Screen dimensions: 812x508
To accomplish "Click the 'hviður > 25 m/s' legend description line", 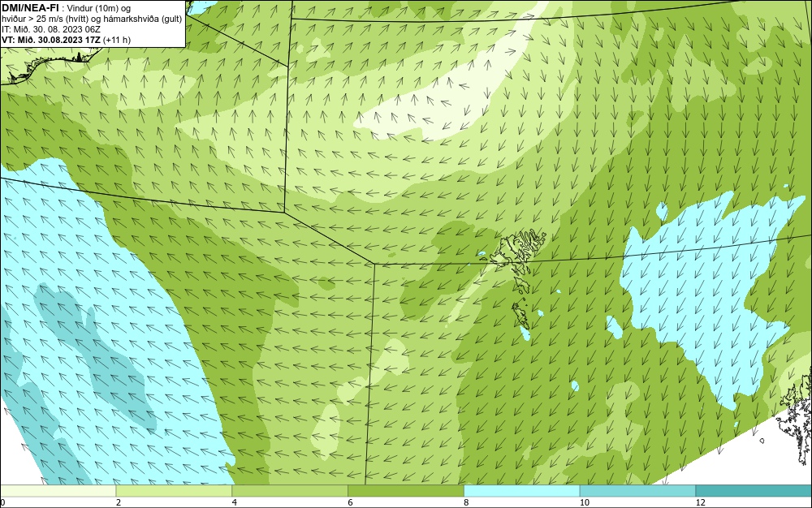I will [92, 19].
